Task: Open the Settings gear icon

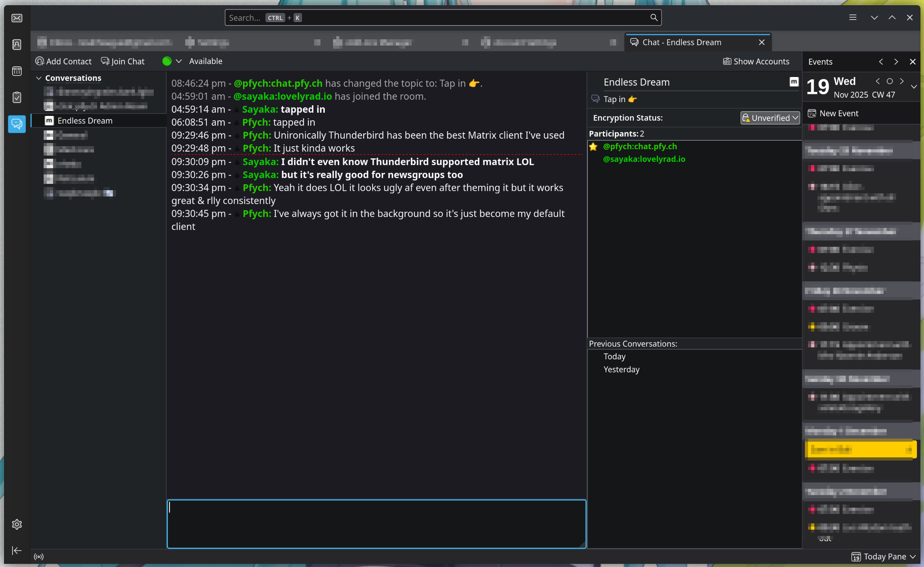Action: [x=17, y=524]
